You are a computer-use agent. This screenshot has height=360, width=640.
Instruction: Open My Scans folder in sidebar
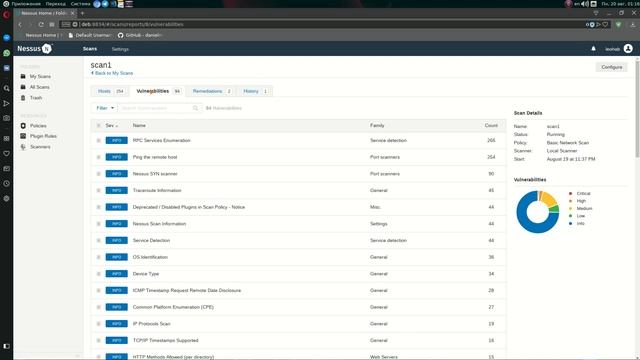click(40, 76)
